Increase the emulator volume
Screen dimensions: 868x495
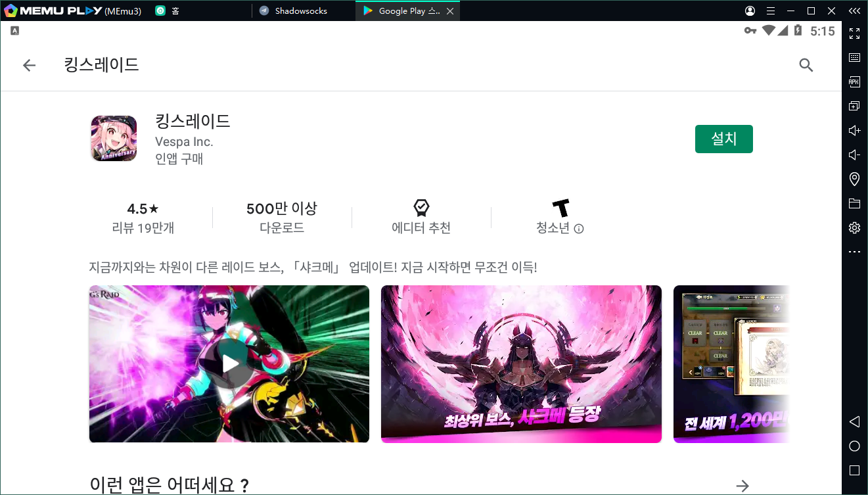pos(854,130)
